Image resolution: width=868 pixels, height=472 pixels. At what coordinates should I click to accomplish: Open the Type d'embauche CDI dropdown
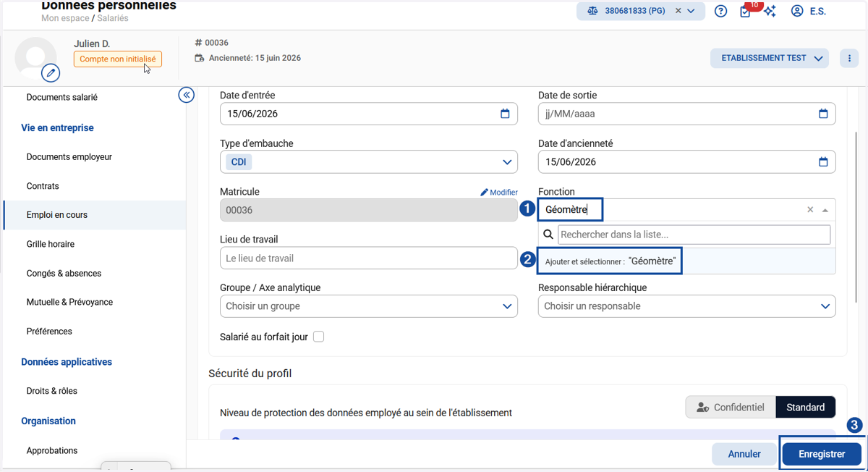coord(369,162)
